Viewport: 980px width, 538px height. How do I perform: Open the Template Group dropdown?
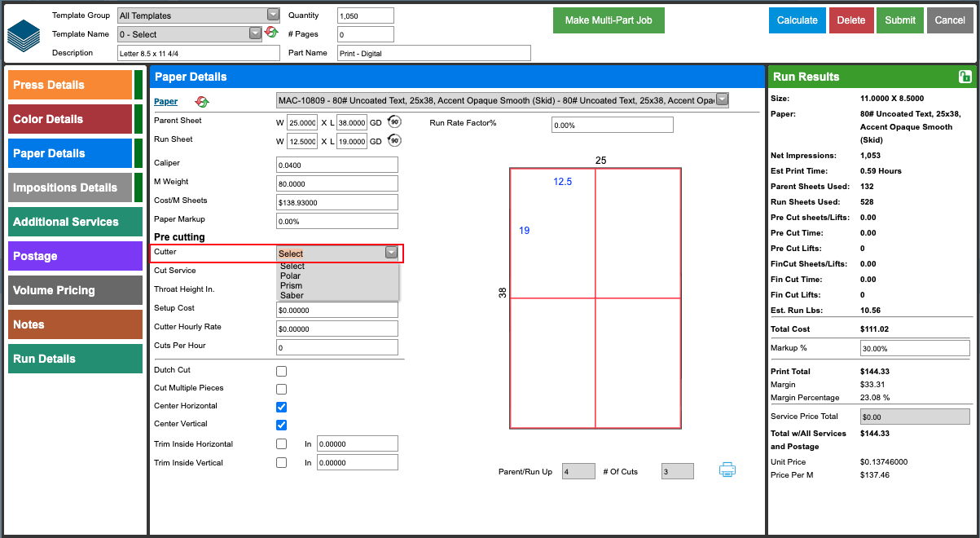[x=198, y=15]
